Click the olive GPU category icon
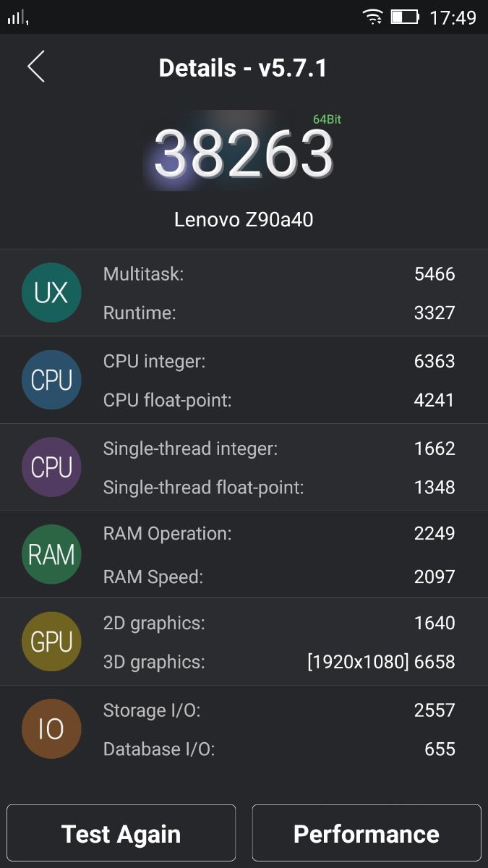The width and height of the screenshot is (488, 868). 51,642
